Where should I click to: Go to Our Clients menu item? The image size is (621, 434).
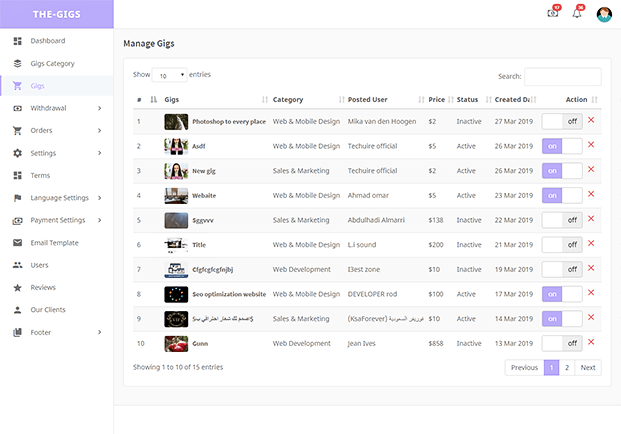(x=48, y=310)
